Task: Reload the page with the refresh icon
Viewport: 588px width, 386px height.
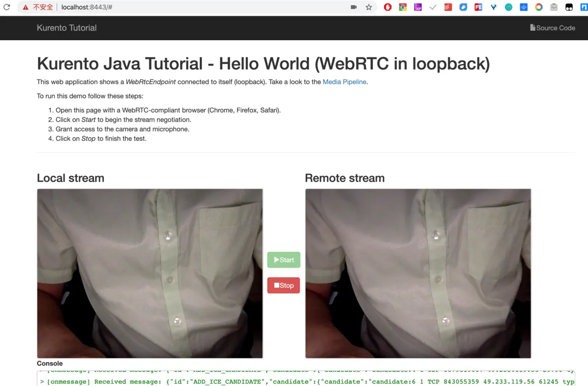Action: pos(7,7)
